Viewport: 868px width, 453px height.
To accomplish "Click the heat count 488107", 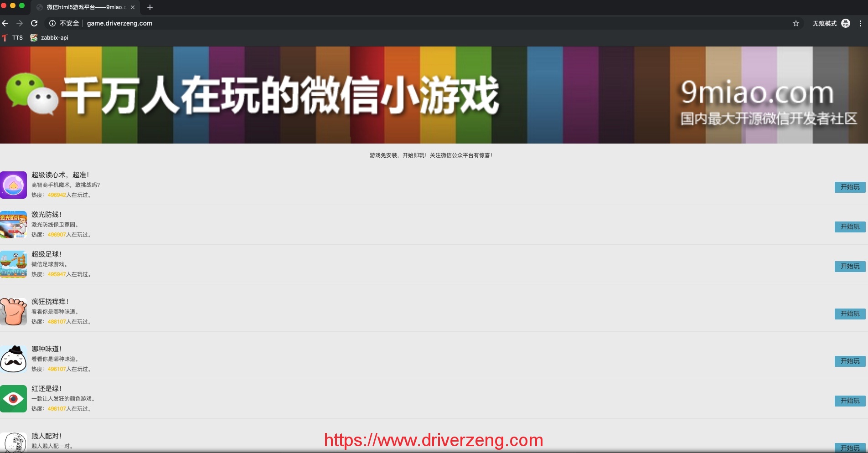I will 57,322.
